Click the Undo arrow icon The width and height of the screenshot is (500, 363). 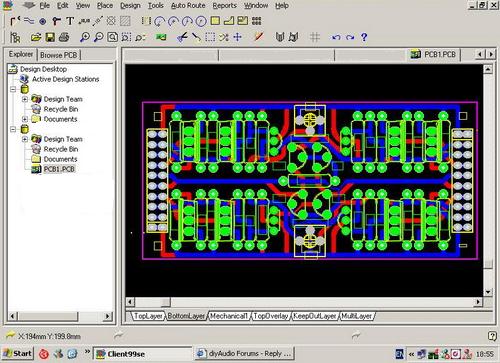(x=336, y=37)
